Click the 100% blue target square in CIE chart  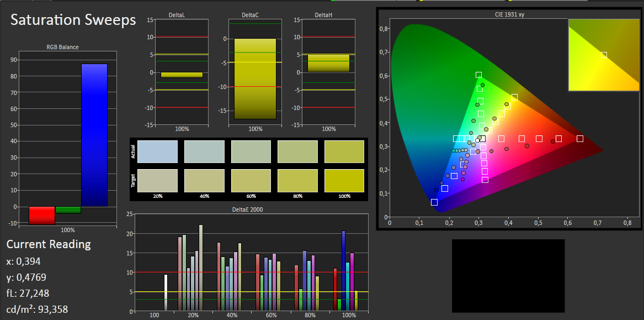(x=434, y=202)
